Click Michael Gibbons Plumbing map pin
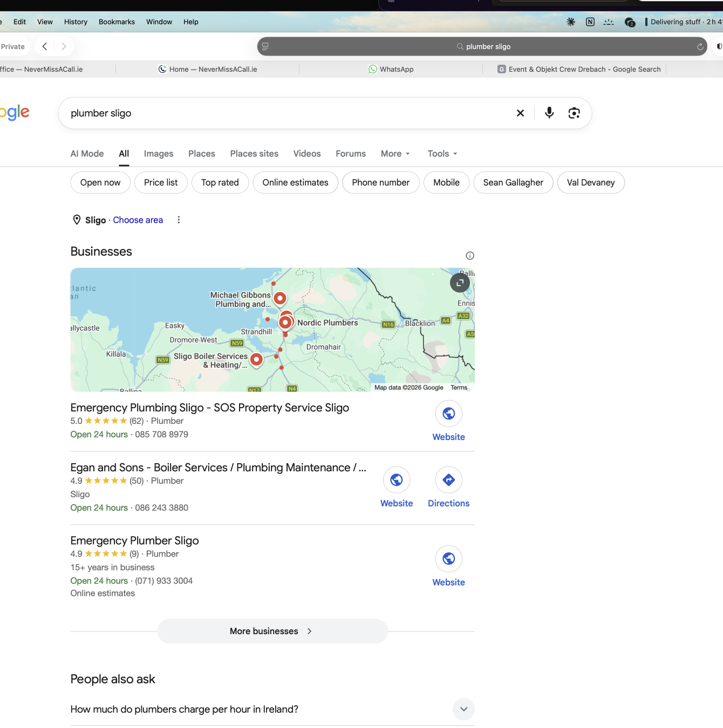The width and height of the screenshot is (723, 728). click(x=280, y=299)
